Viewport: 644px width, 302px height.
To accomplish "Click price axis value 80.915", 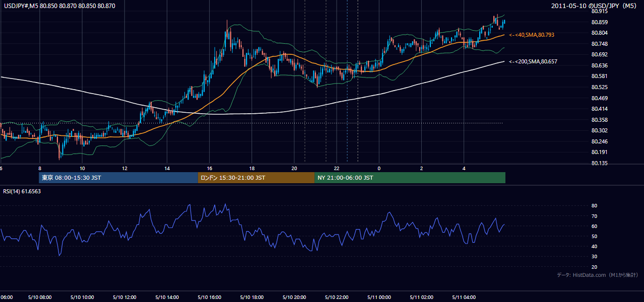I will point(600,11).
